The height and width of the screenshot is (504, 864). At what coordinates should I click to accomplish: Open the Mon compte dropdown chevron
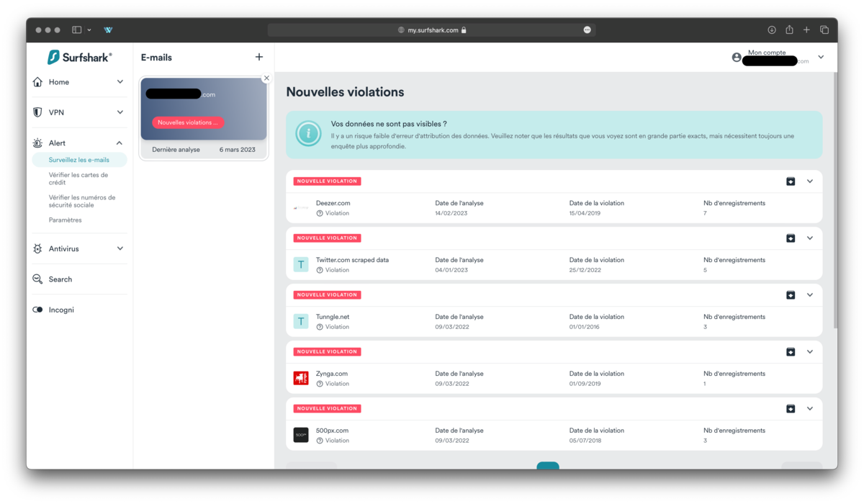pyautogui.click(x=821, y=57)
